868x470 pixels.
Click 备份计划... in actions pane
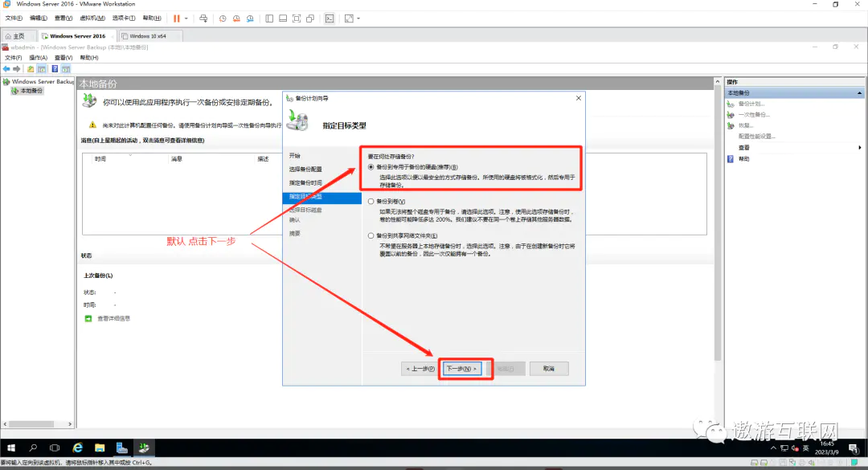pos(751,104)
